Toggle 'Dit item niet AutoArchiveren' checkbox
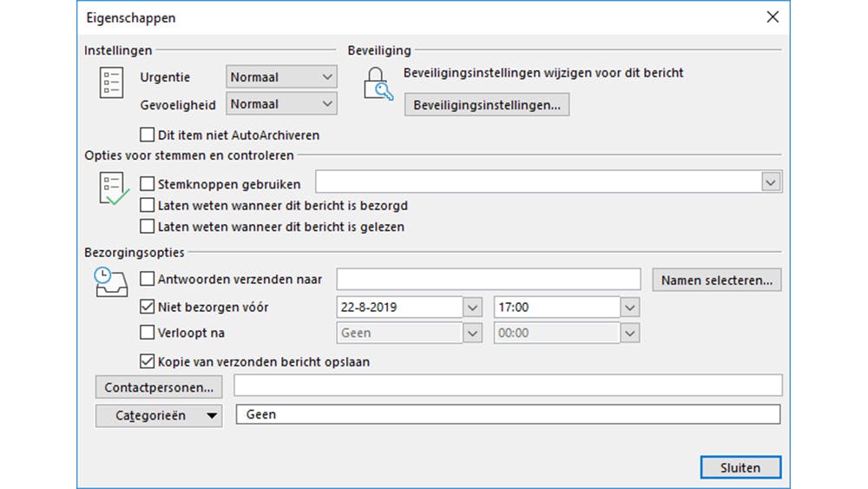The image size is (868, 489). click(147, 135)
